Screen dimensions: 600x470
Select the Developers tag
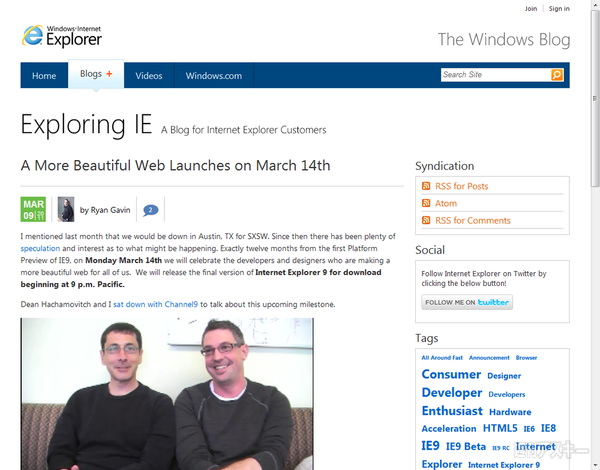coord(507,394)
